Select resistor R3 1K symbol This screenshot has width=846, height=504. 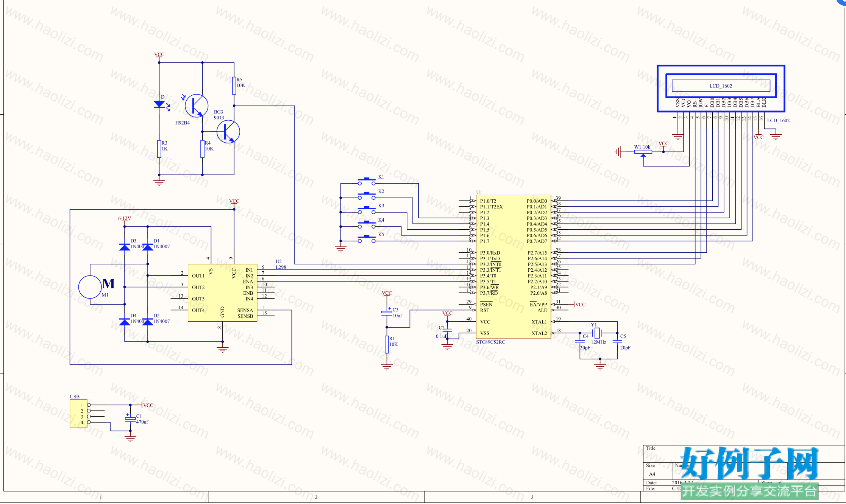(159, 149)
